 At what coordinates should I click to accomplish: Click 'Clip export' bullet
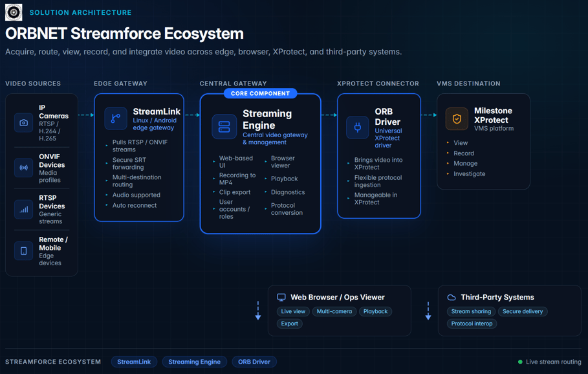(235, 192)
